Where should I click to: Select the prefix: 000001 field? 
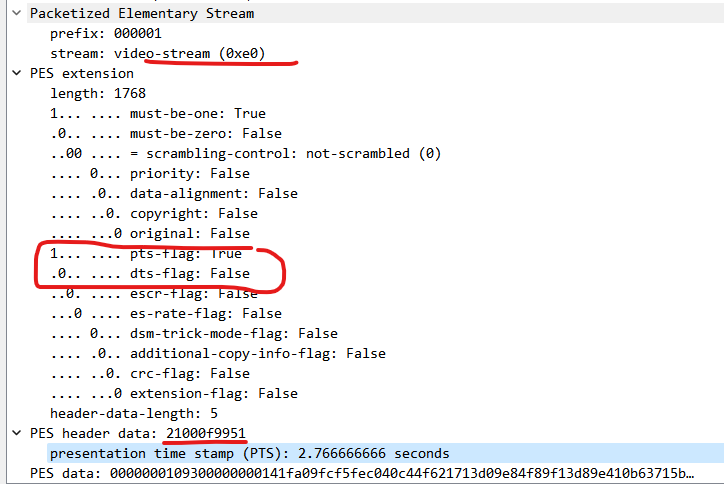coord(106,33)
